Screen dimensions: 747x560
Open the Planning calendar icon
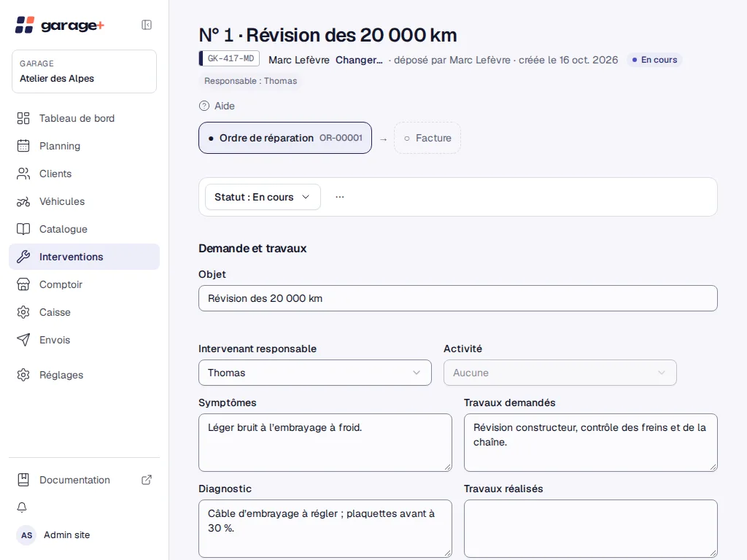[23, 146]
